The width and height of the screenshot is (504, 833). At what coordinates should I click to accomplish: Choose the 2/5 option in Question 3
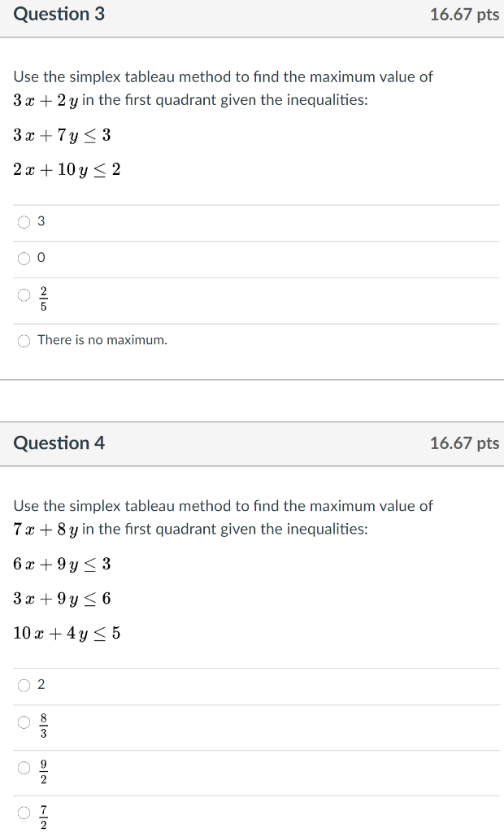[24, 296]
